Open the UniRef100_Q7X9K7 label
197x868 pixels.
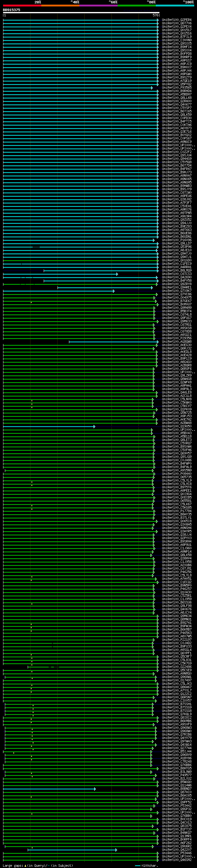(177, 291)
